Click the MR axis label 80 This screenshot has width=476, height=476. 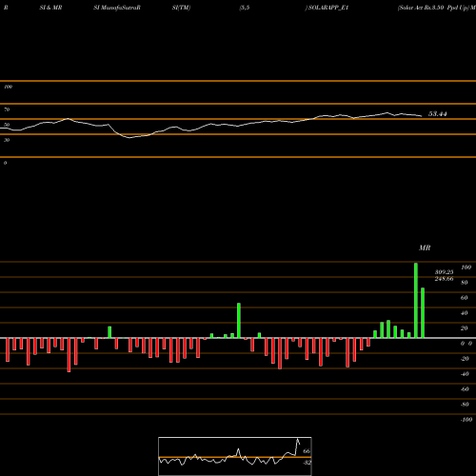(465, 283)
